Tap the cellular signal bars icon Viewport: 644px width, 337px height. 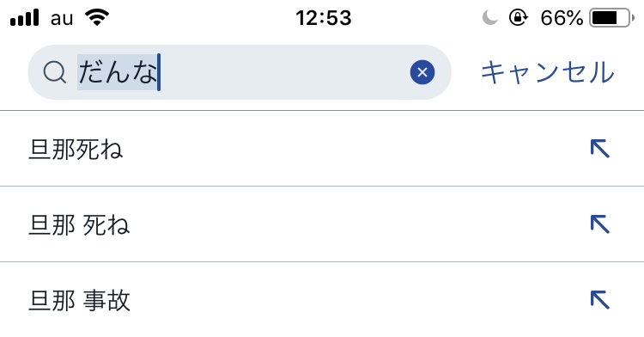click(24, 18)
